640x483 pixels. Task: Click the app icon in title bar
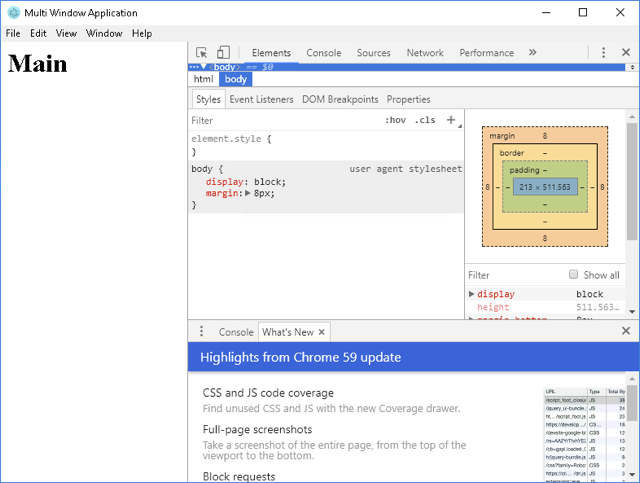pyautogui.click(x=14, y=13)
